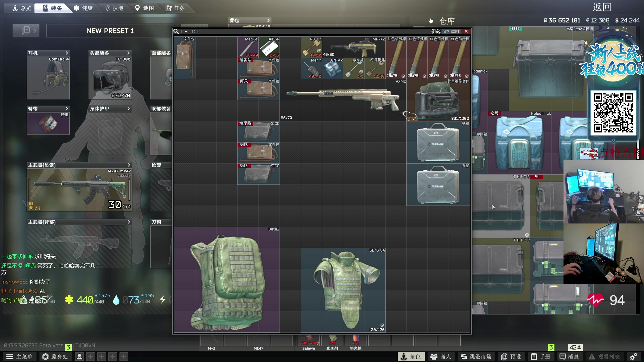Select the 街区 tagged 文件包 documents case
This screenshot has height=362, width=644.
pos(259,153)
